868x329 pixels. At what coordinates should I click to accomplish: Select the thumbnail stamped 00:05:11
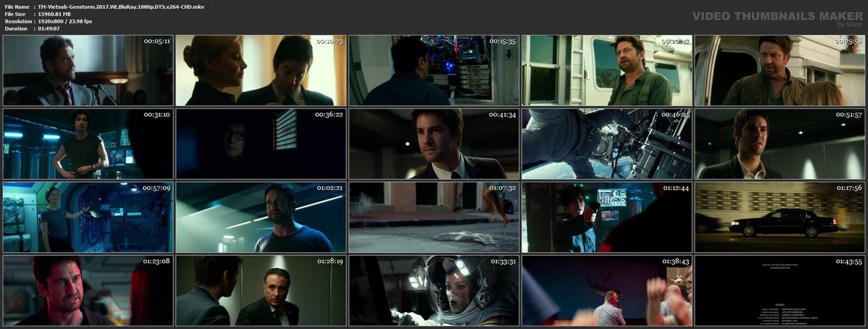click(x=88, y=71)
